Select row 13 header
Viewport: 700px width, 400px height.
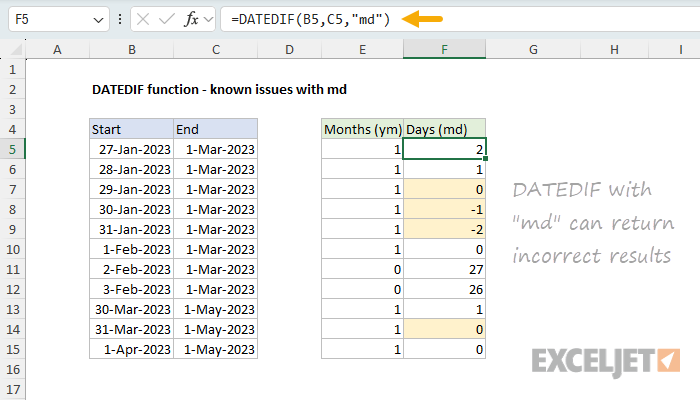tap(12, 309)
